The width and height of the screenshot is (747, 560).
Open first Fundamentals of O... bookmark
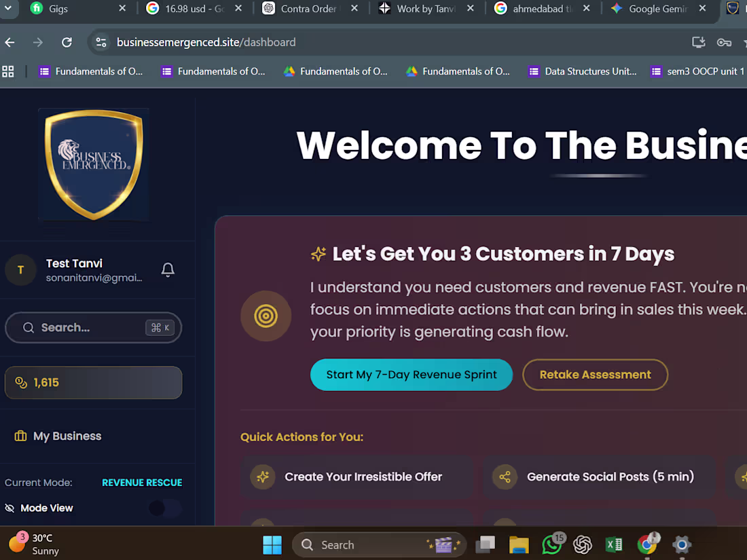coord(90,71)
